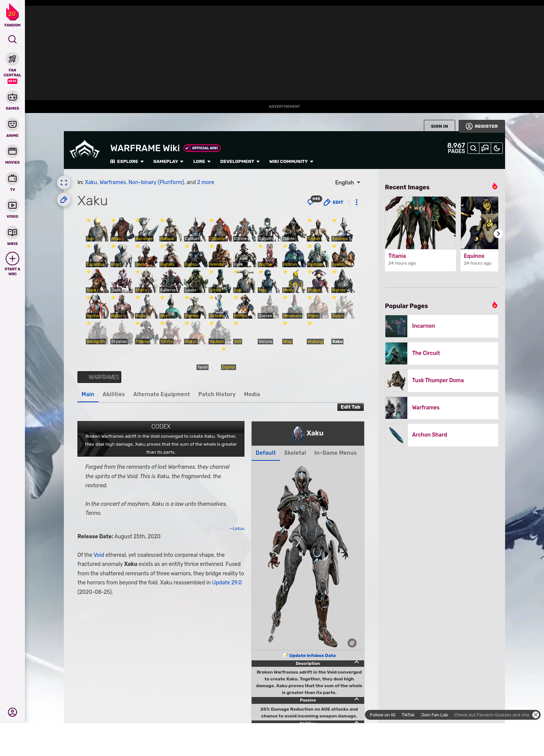Screen dimensions: 544x756
Task: Click the Start a Wiki plus icon
Action: point(12,259)
